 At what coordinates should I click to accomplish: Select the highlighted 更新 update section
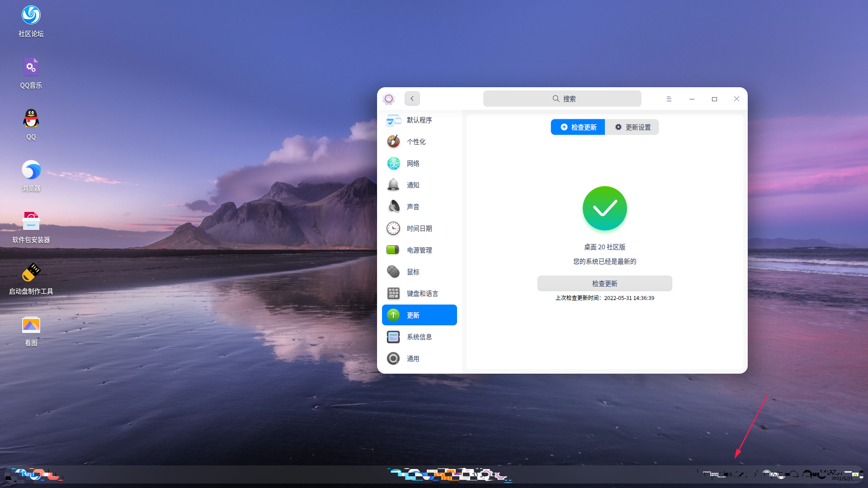(413, 315)
